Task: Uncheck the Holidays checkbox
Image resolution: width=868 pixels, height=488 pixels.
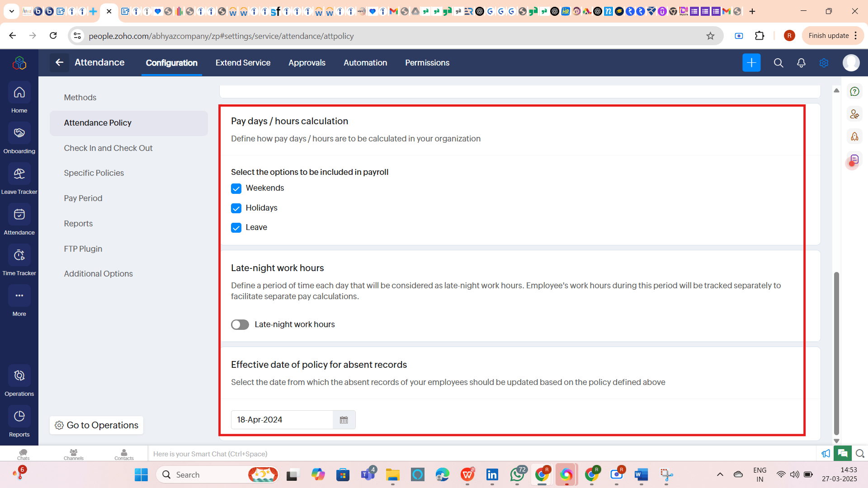Action: point(236,208)
